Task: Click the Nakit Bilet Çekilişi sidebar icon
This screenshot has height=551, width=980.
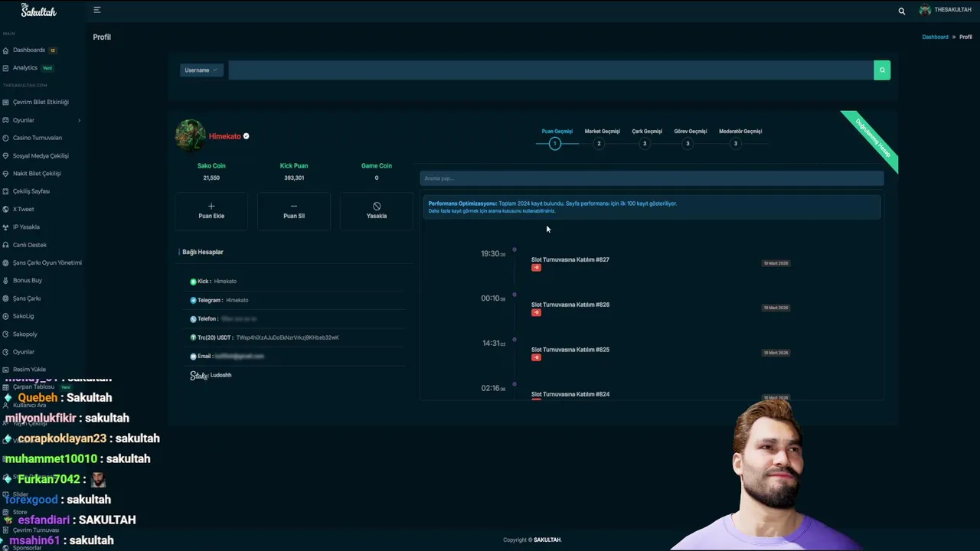Action: pos(6,174)
